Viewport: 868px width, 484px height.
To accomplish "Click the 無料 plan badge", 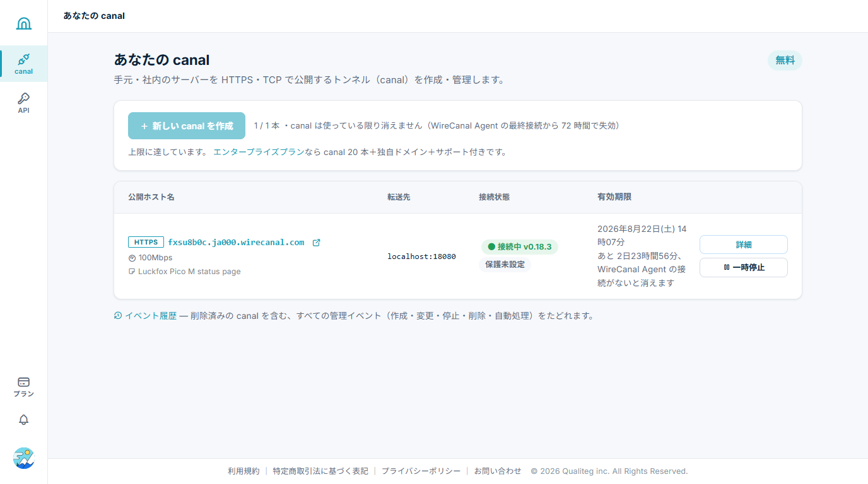I will [785, 60].
